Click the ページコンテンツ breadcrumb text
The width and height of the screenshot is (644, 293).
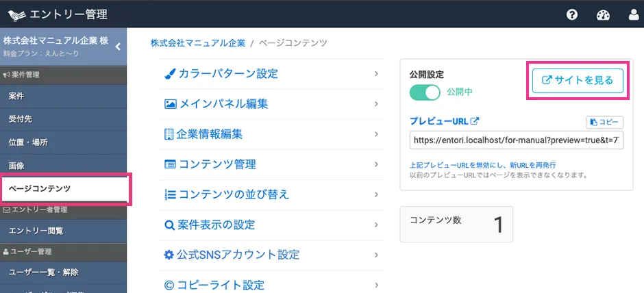coord(293,43)
